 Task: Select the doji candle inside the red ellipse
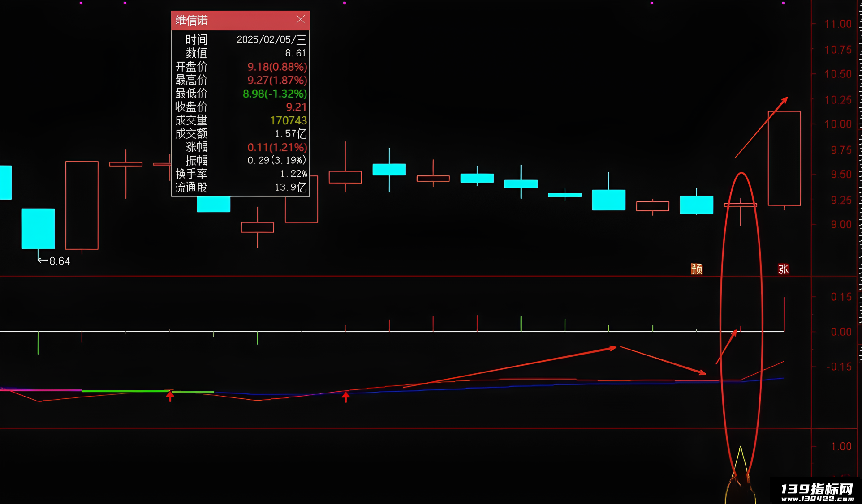point(741,205)
